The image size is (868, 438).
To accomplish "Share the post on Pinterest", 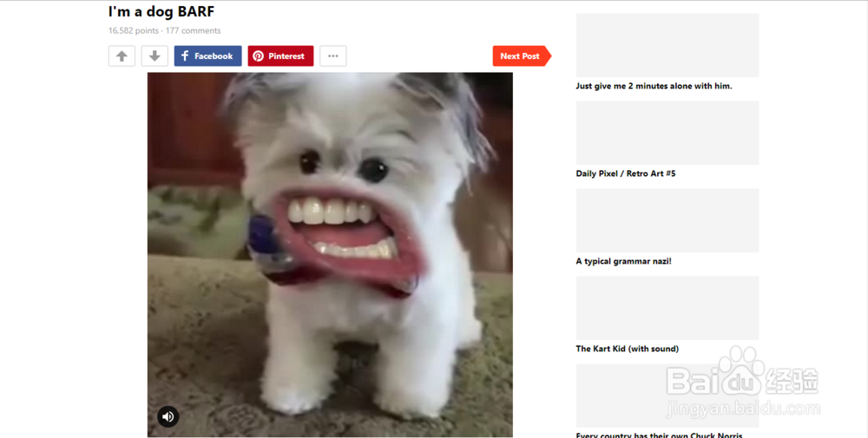I will coord(280,56).
